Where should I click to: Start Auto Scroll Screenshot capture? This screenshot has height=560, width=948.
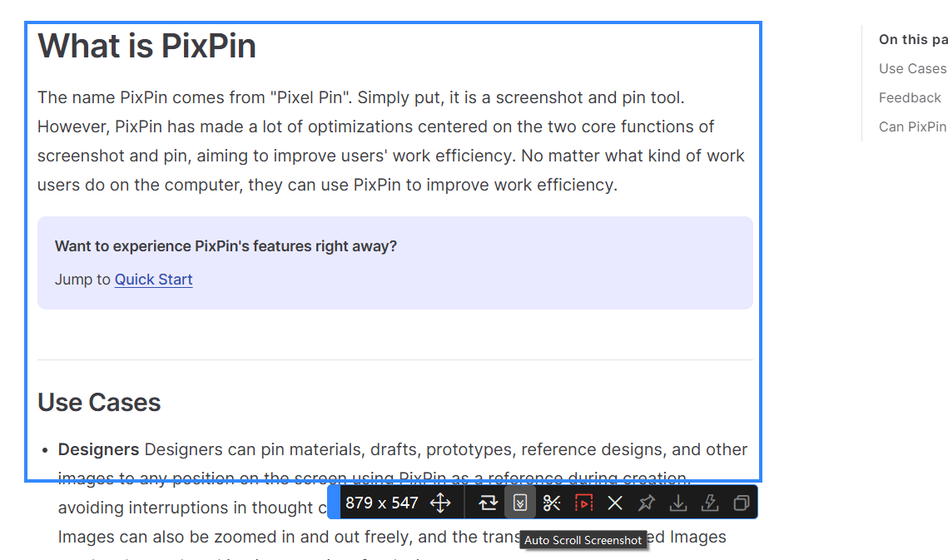520,503
